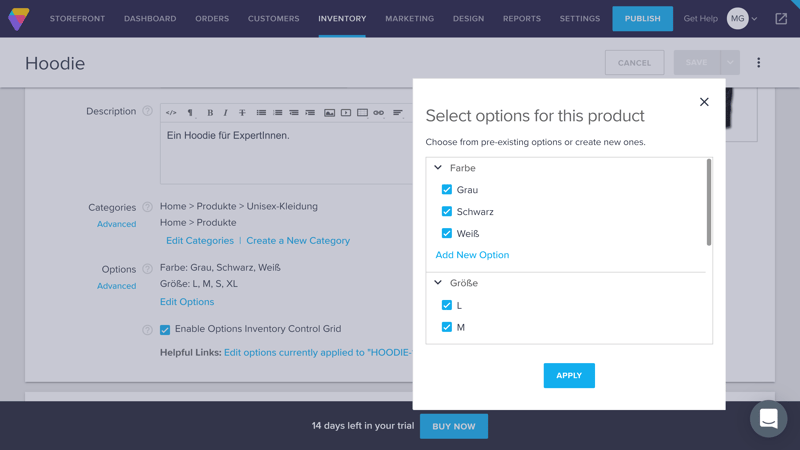Uncheck the Schwarz checkbox

pos(447,212)
